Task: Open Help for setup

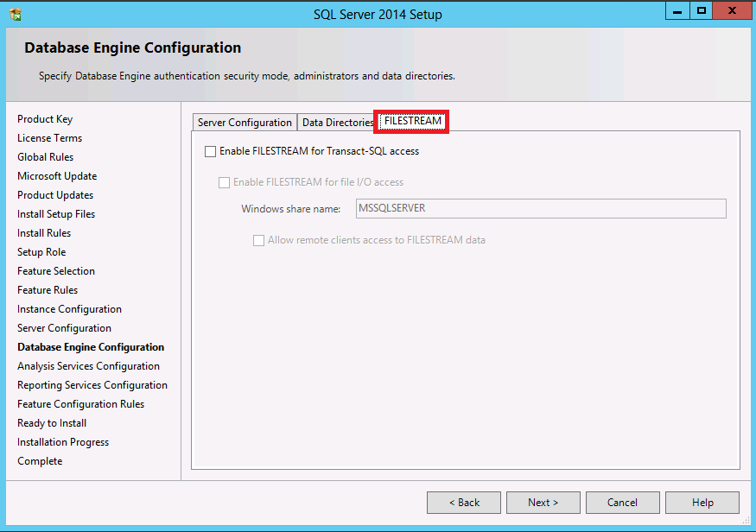Action: click(702, 503)
